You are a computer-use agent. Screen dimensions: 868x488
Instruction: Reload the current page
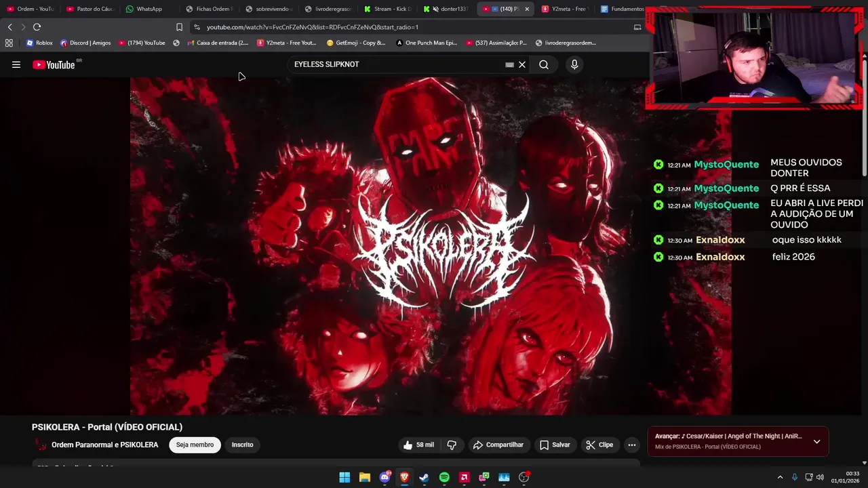pos(37,27)
